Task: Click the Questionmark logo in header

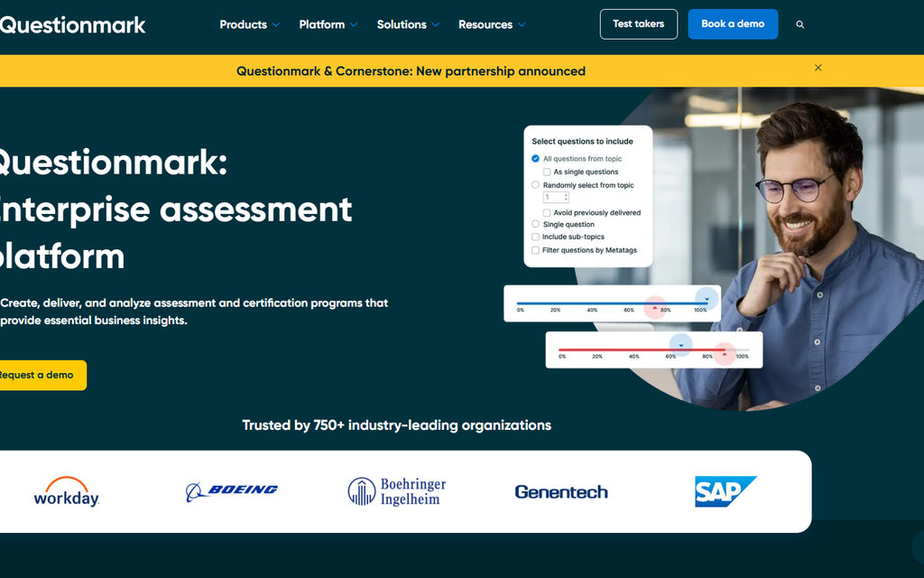Action: pyautogui.click(x=72, y=24)
